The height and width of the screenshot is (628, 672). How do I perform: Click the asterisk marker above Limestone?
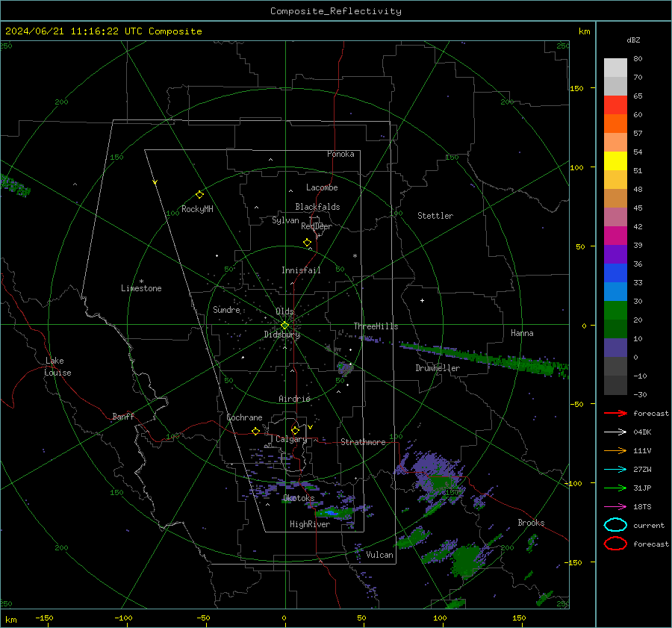(141, 282)
